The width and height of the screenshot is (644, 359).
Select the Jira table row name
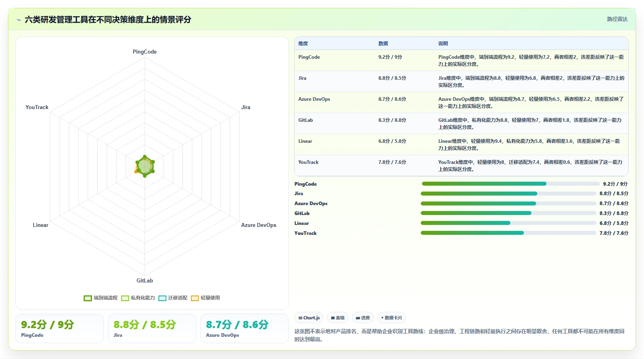pos(302,78)
